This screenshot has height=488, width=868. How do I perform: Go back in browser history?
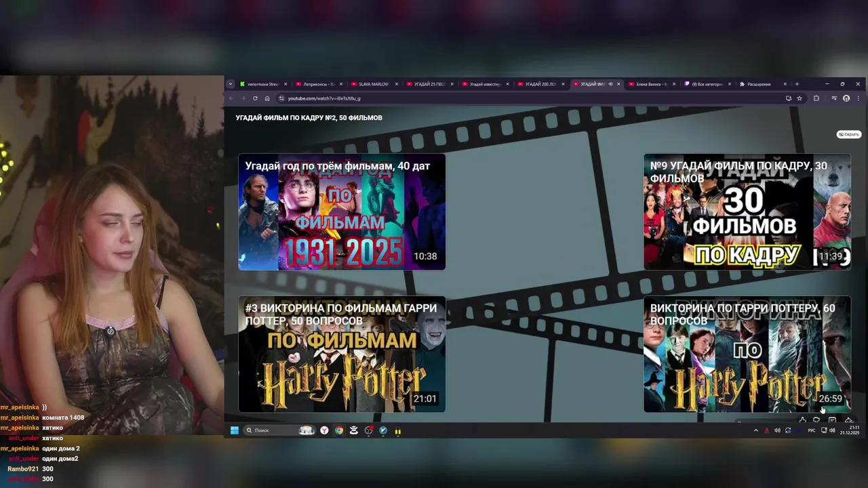click(231, 98)
